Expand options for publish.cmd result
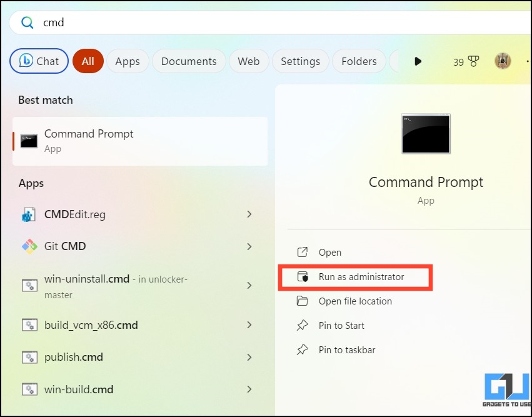 249,357
